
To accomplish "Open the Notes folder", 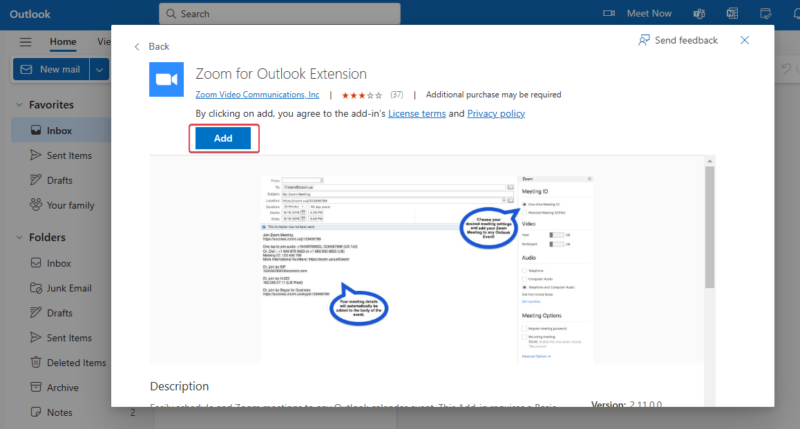I will [61, 413].
